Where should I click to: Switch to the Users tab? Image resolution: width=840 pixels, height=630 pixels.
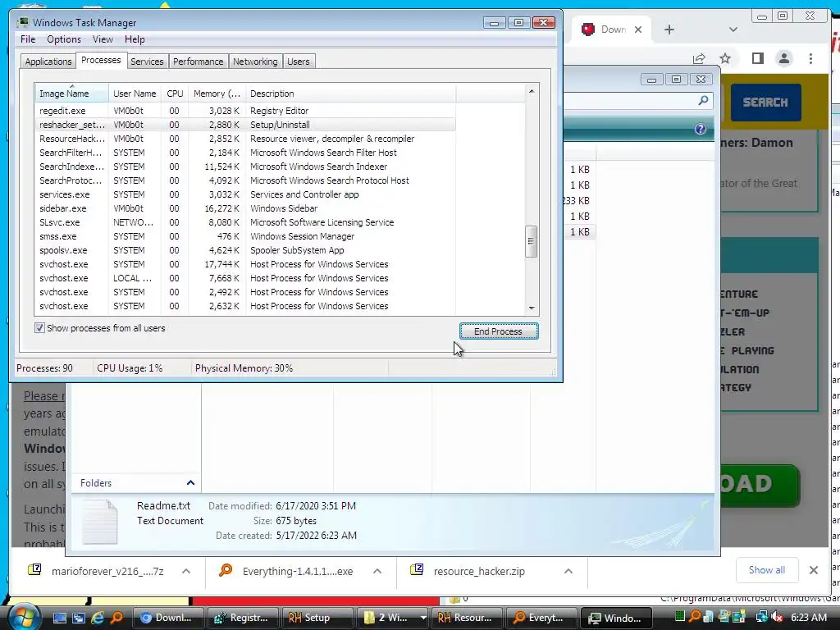[299, 62]
